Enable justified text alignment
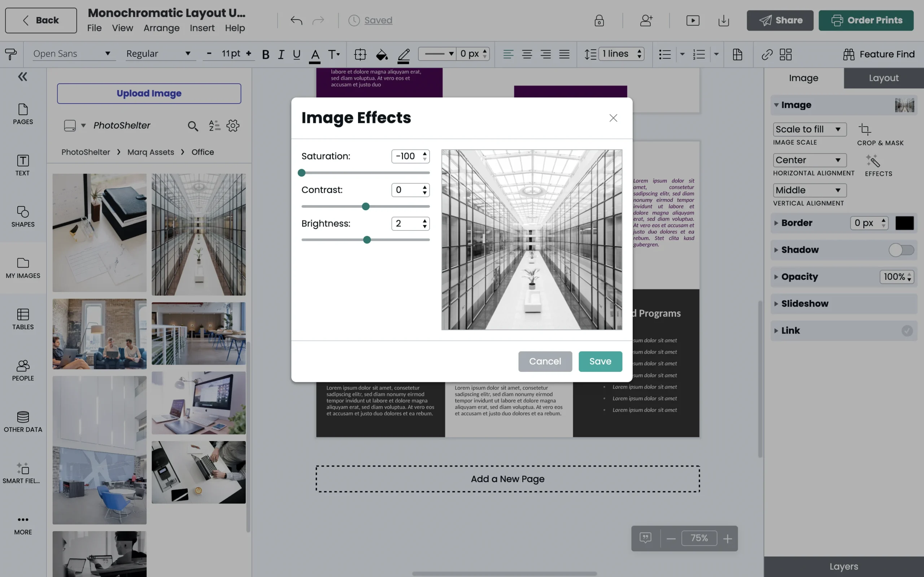Image resolution: width=924 pixels, height=577 pixels. point(565,54)
